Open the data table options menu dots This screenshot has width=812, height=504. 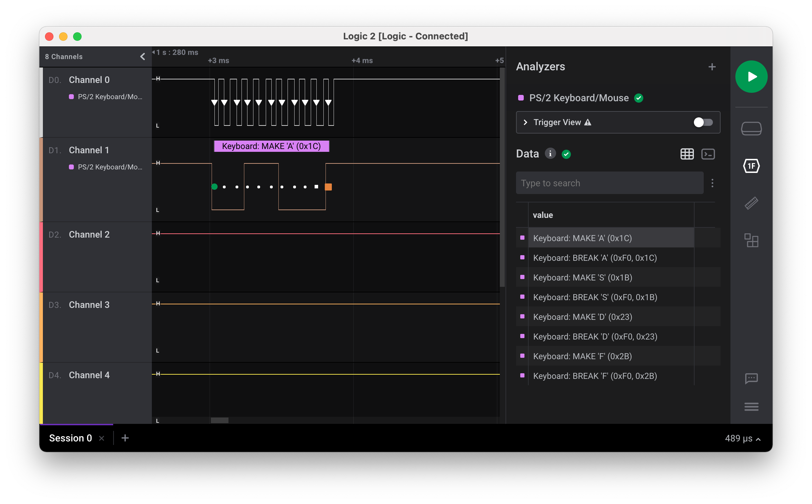(712, 183)
